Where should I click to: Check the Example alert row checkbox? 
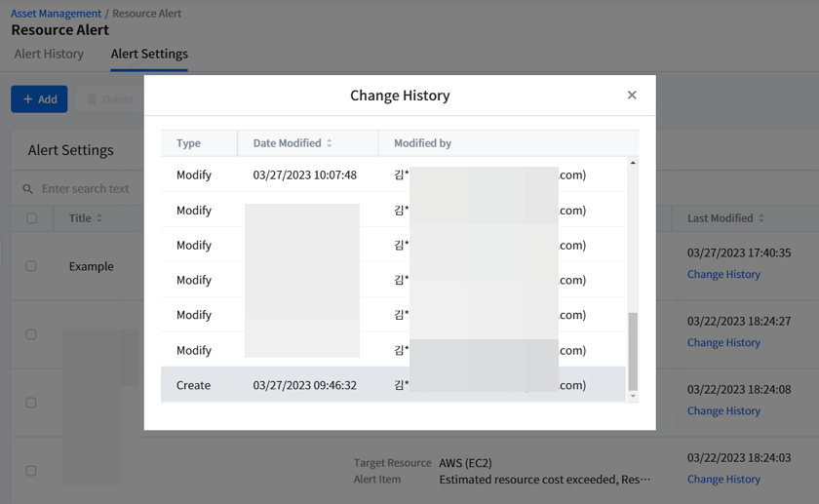coord(31,266)
